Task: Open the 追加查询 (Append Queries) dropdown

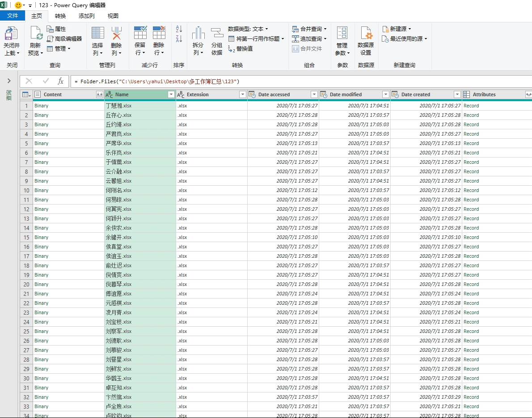Action: [309, 38]
